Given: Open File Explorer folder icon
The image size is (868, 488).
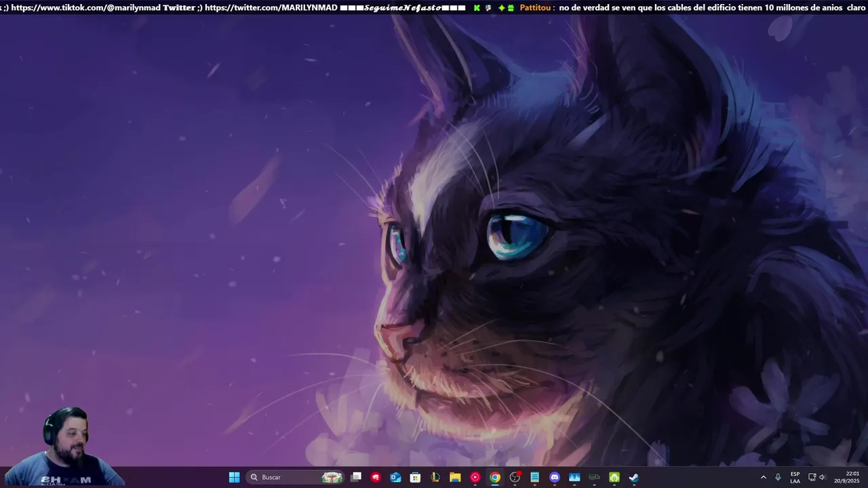Looking at the screenshot, I should point(455,477).
